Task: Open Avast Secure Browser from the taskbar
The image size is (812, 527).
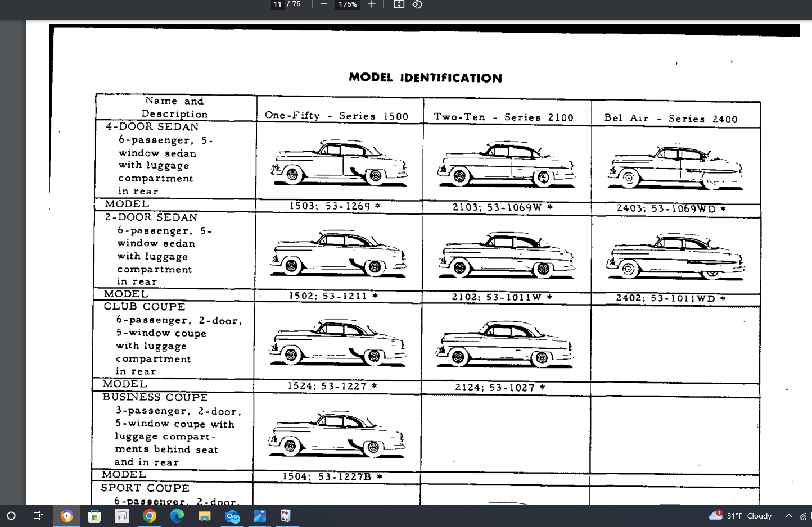Action: tap(67, 516)
